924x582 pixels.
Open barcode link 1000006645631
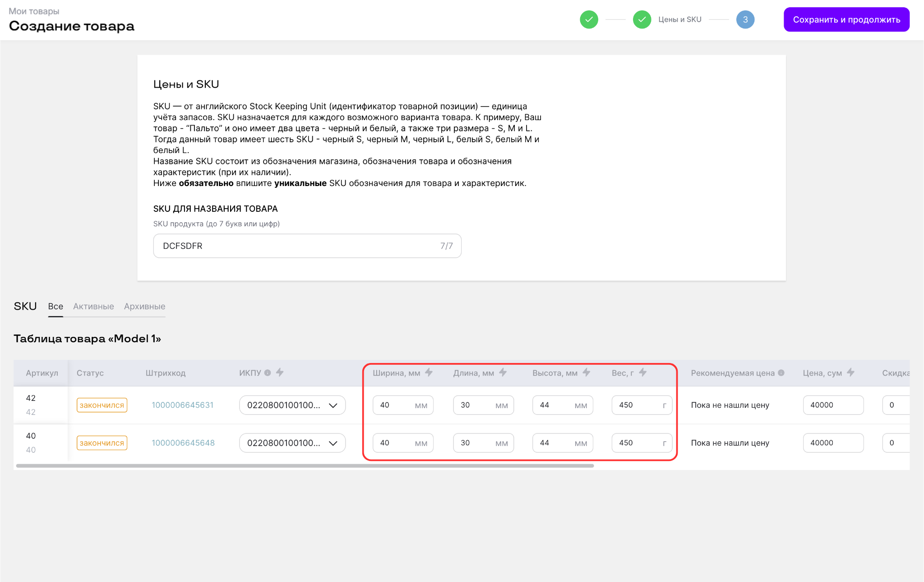coord(182,405)
